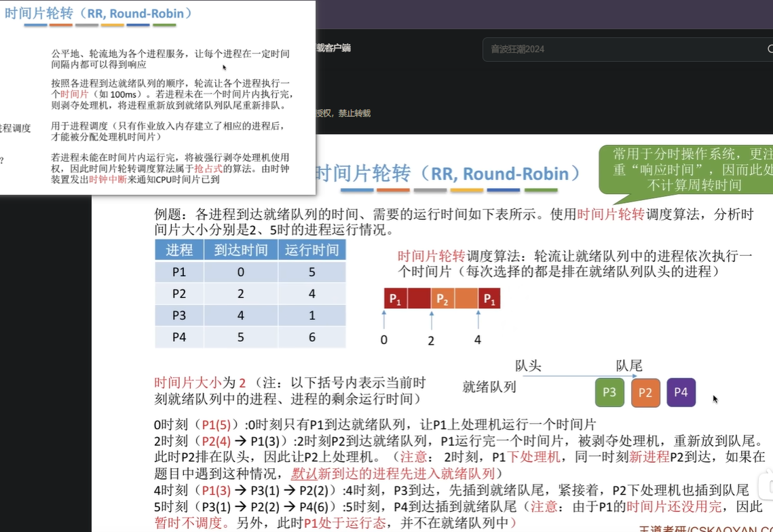Click the 到达时间 table header cell
Viewport: 773px width, 532px height.
241,250
